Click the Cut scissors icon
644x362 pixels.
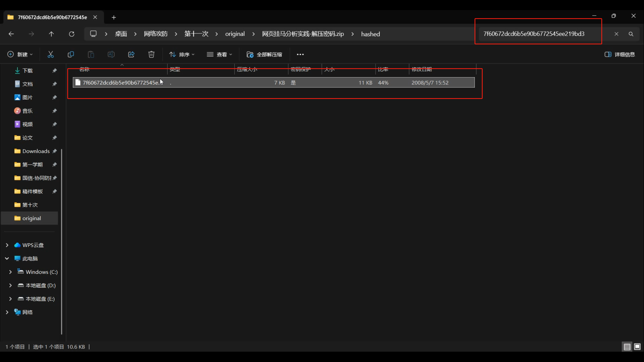click(x=51, y=54)
